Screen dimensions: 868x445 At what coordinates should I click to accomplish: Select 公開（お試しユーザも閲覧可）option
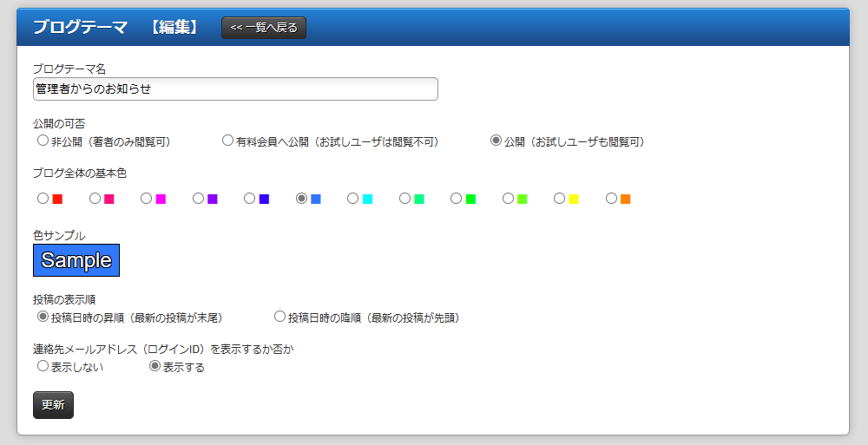click(x=496, y=141)
